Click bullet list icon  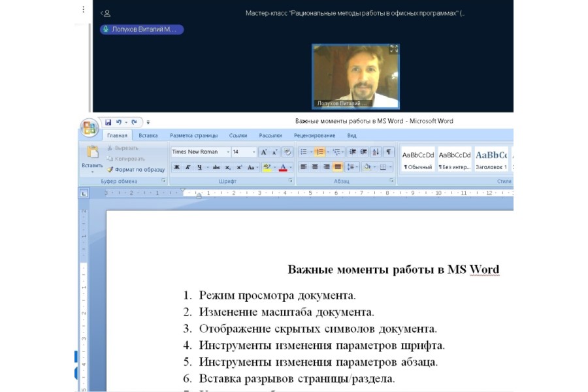(x=303, y=152)
